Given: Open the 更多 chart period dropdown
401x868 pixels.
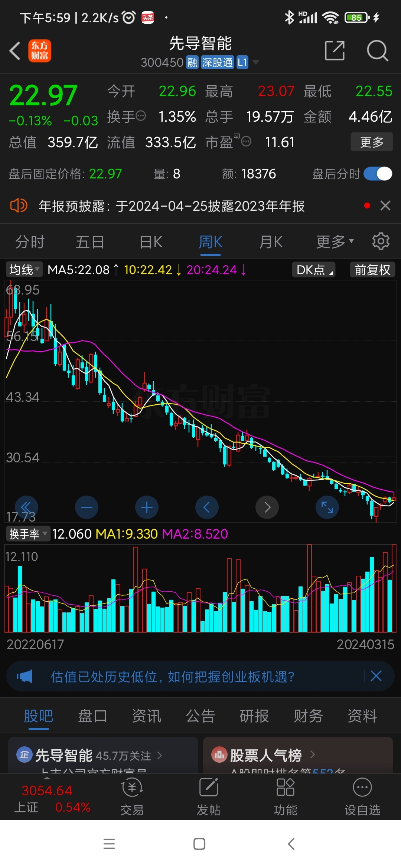Looking at the screenshot, I should click(335, 242).
